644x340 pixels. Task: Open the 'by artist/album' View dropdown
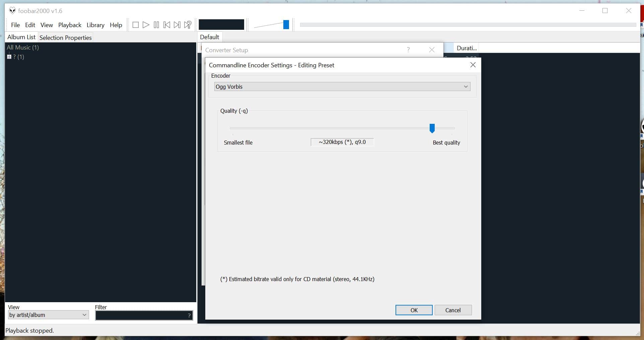coord(49,315)
